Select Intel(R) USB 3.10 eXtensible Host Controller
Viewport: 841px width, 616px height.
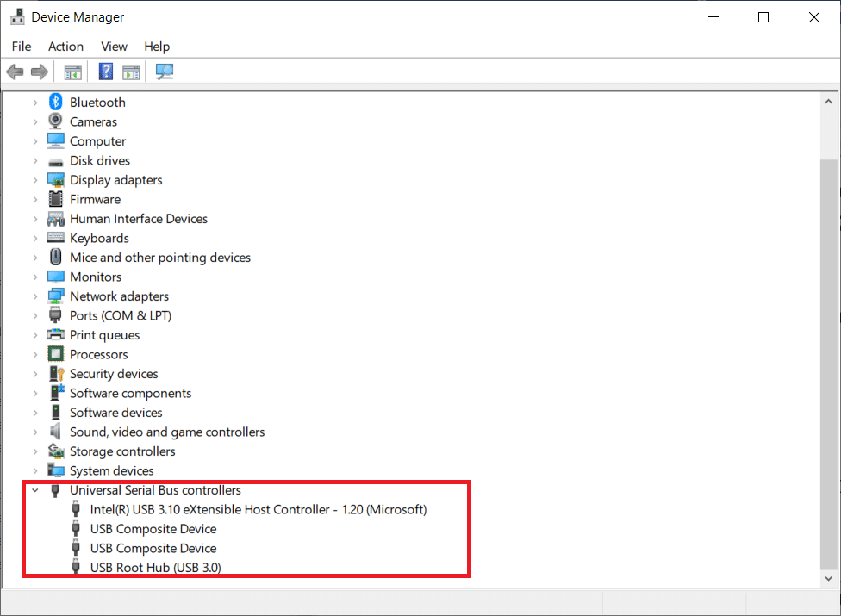pos(259,509)
